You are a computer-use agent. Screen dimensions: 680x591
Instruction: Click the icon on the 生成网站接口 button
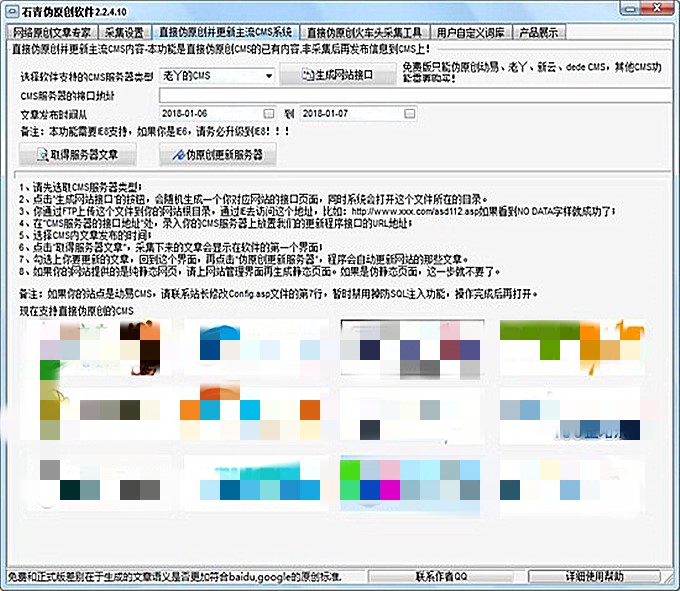coord(307,75)
